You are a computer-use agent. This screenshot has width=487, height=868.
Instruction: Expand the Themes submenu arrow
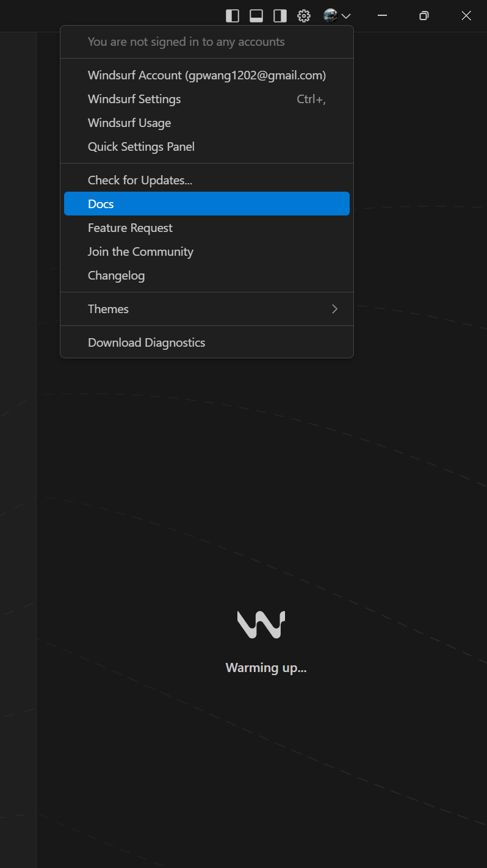pyautogui.click(x=334, y=309)
